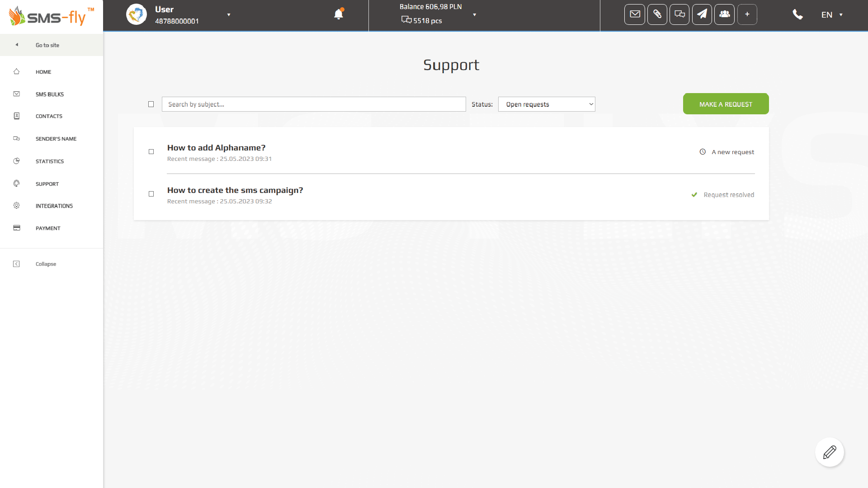Open the group contacts toolbar icon
This screenshot has width=868, height=488.
click(724, 14)
